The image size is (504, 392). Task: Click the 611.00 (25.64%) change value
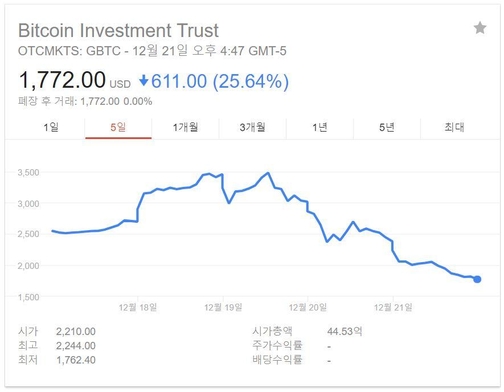click(x=220, y=81)
